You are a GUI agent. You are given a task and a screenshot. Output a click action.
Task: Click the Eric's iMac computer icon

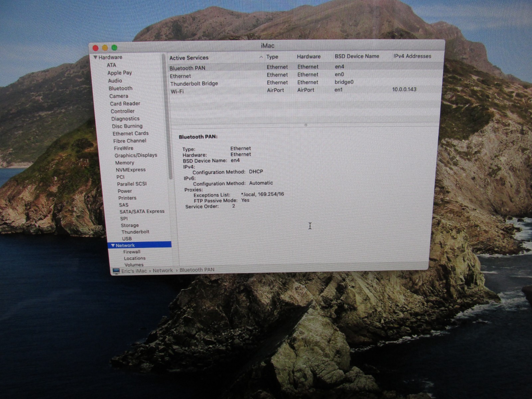pyautogui.click(x=116, y=271)
